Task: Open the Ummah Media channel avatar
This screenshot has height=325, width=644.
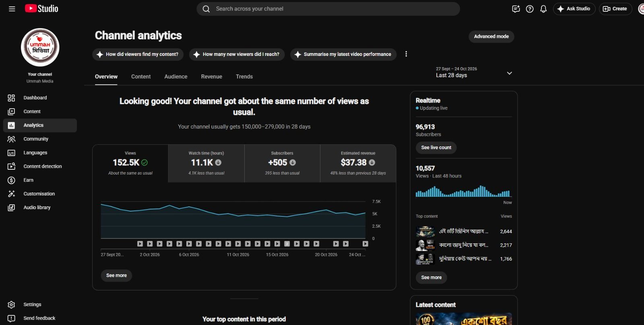Action: [40, 47]
